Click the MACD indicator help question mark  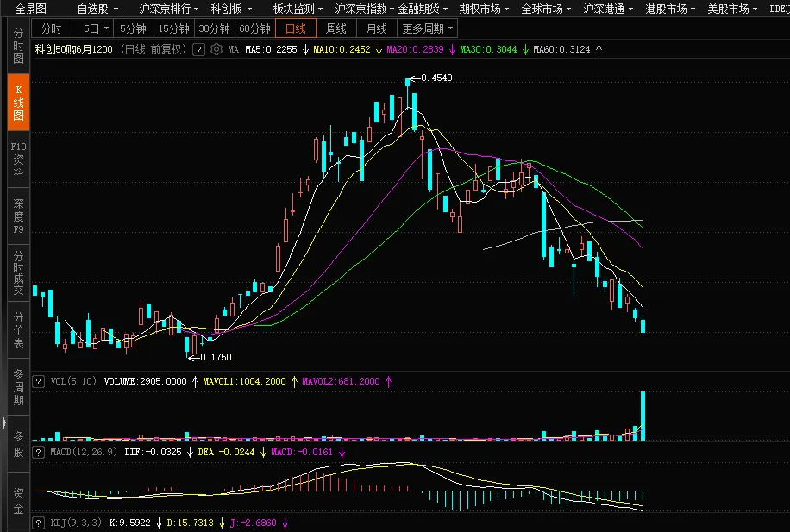tap(38, 452)
